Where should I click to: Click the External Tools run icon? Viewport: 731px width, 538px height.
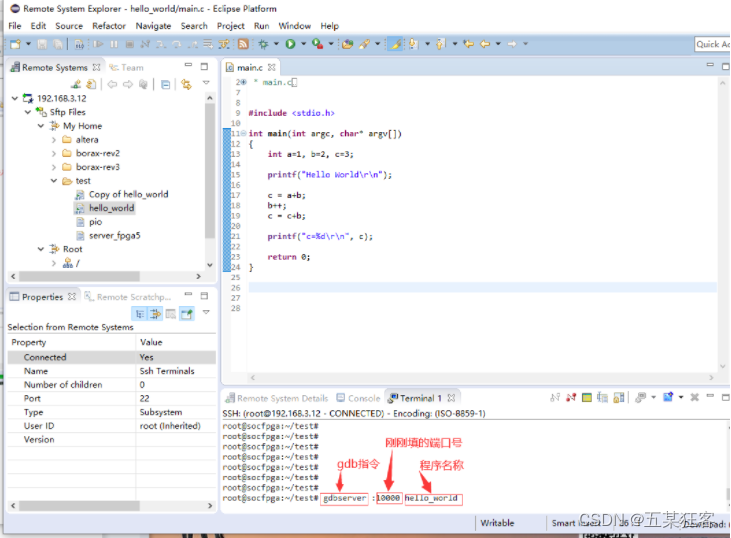[317, 44]
